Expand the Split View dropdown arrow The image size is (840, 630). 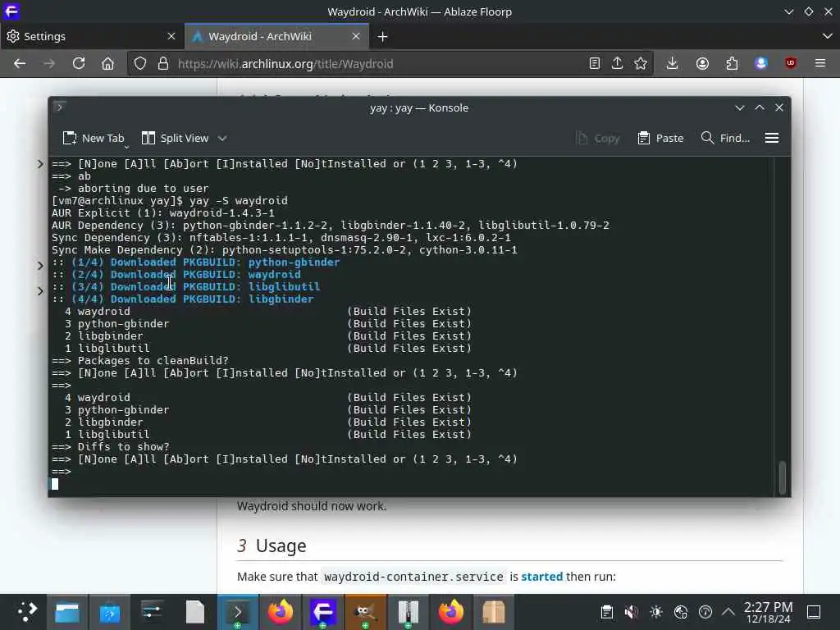point(222,138)
